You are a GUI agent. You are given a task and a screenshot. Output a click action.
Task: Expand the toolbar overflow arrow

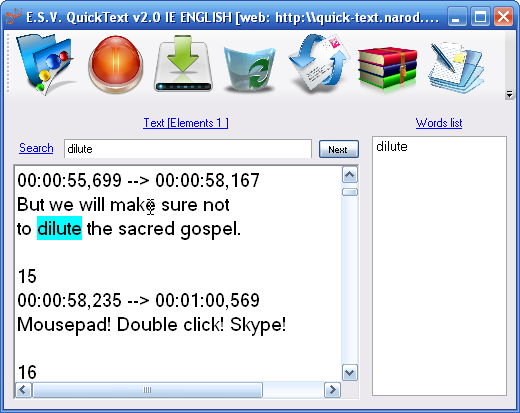pos(509,94)
